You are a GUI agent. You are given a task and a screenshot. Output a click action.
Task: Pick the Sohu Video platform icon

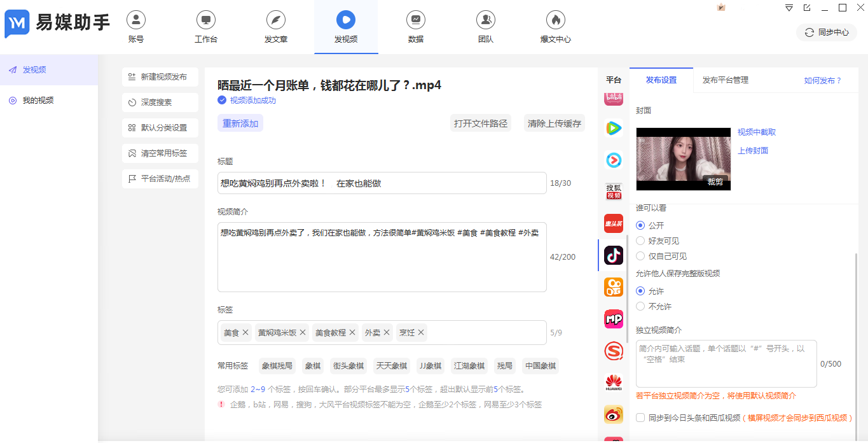pos(613,192)
